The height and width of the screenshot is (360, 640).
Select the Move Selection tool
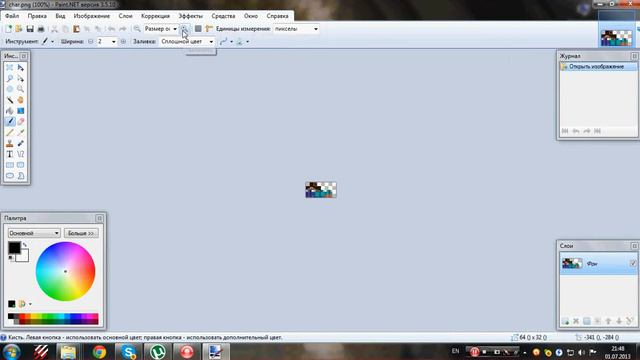[20, 78]
